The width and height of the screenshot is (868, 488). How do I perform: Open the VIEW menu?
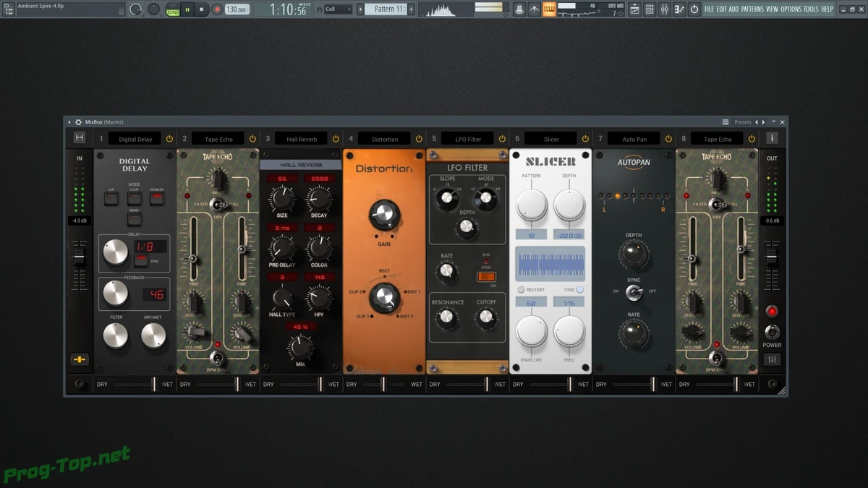(x=772, y=9)
